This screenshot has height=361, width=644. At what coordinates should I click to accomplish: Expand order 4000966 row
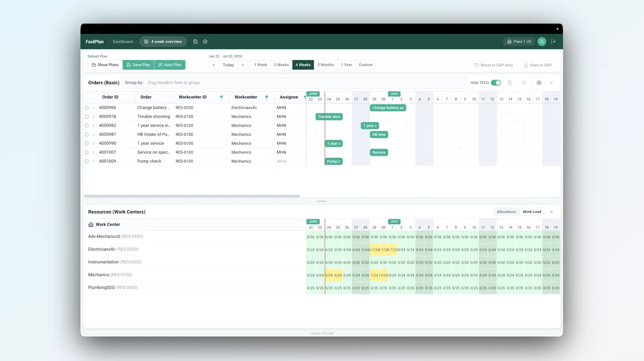coord(93,108)
